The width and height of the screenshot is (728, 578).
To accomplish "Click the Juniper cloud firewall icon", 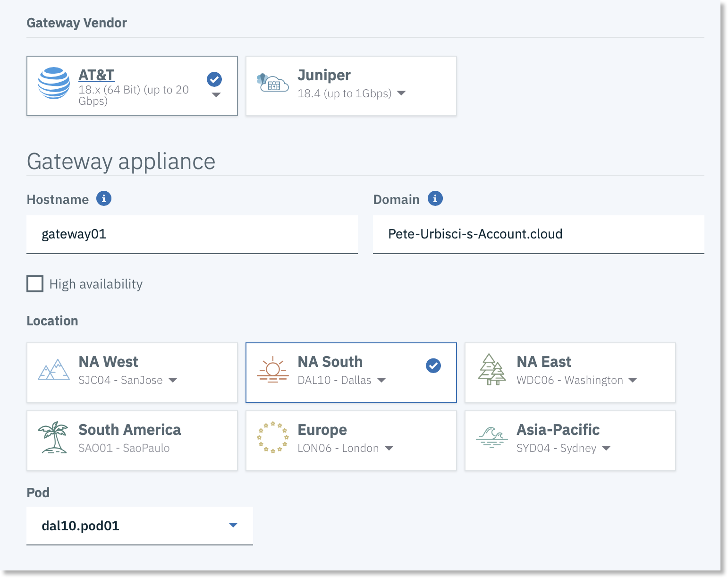I will tap(272, 83).
